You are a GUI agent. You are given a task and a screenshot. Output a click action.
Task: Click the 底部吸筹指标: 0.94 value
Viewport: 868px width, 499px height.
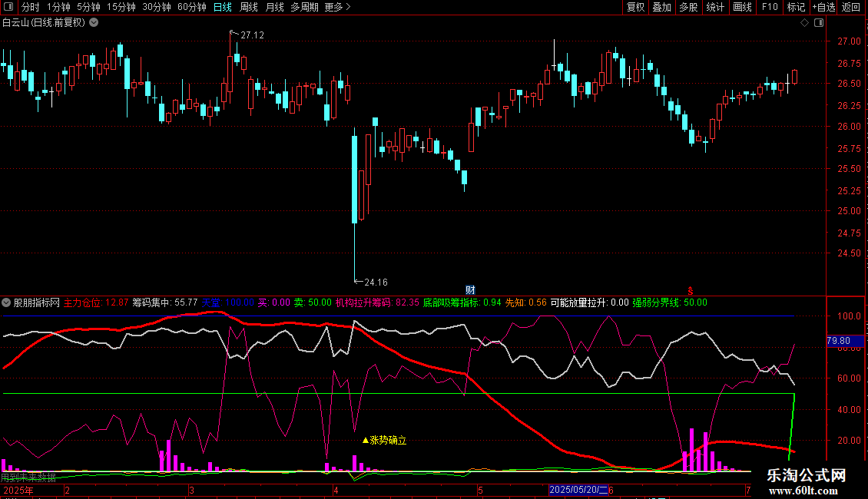click(x=462, y=302)
